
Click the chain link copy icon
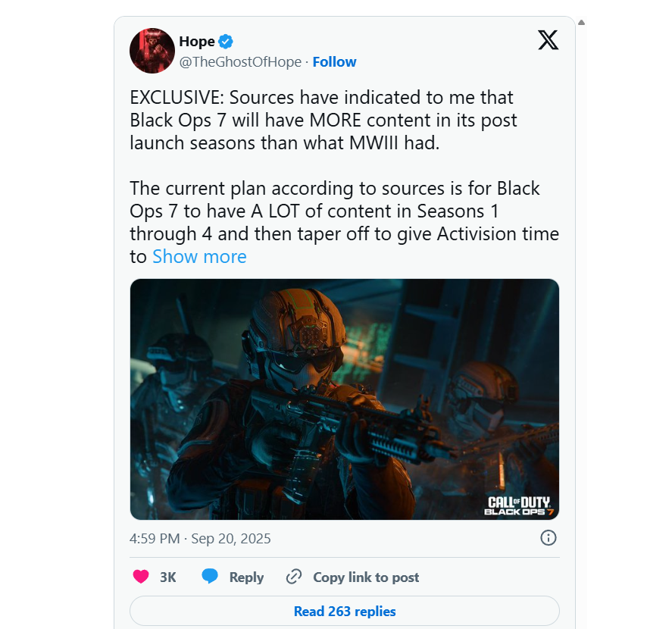tap(294, 577)
